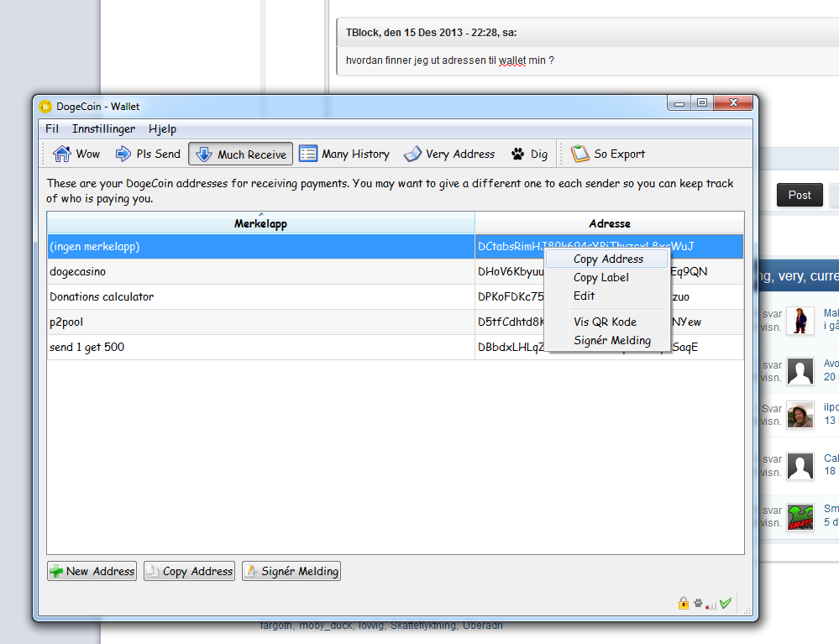The image size is (839, 644).
Task: Minimize the DogeCoin wallet window
Action: [x=679, y=102]
